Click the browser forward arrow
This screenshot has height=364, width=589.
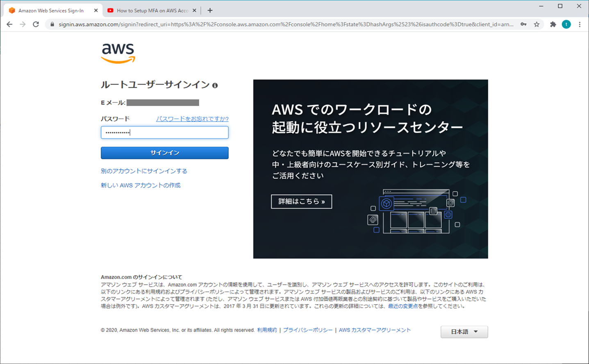[23, 25]
